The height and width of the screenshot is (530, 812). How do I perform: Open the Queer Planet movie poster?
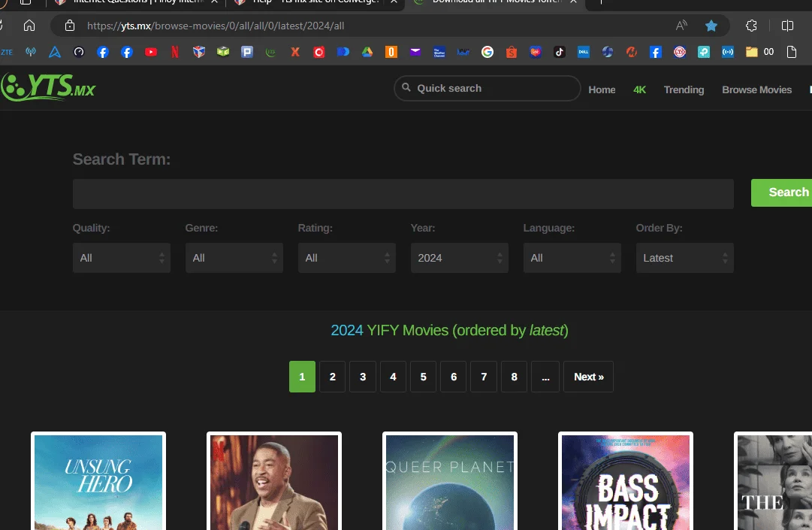point(450,481)
